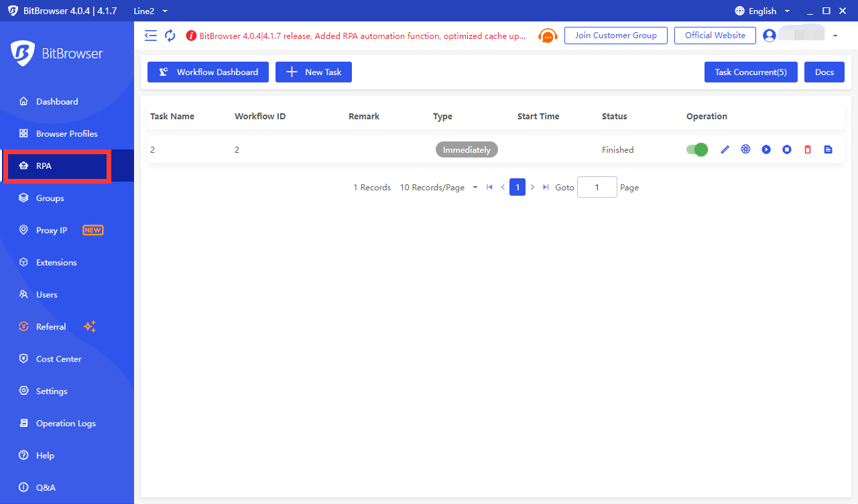858x504 pixels.
Task: Open Workflow Dashboard
Action: click(x=208, y=72)
